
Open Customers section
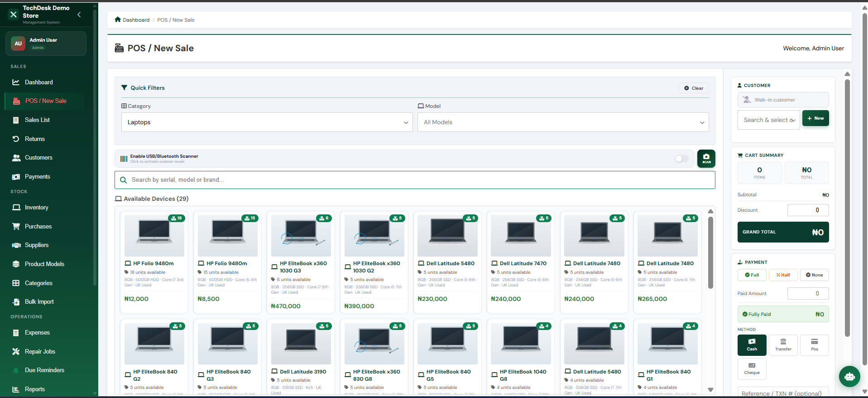pos(44,157)
